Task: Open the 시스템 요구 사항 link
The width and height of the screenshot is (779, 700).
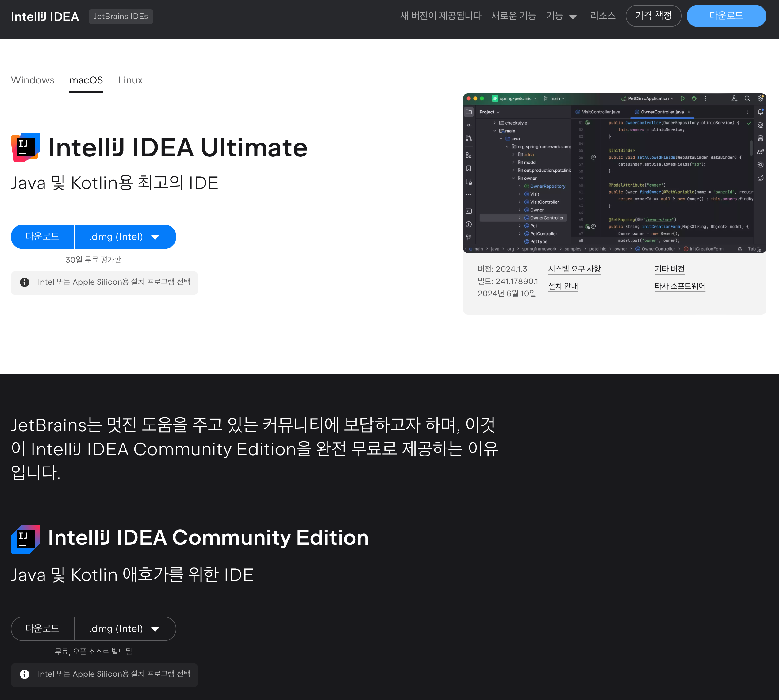Action: (x=574, y=269)
